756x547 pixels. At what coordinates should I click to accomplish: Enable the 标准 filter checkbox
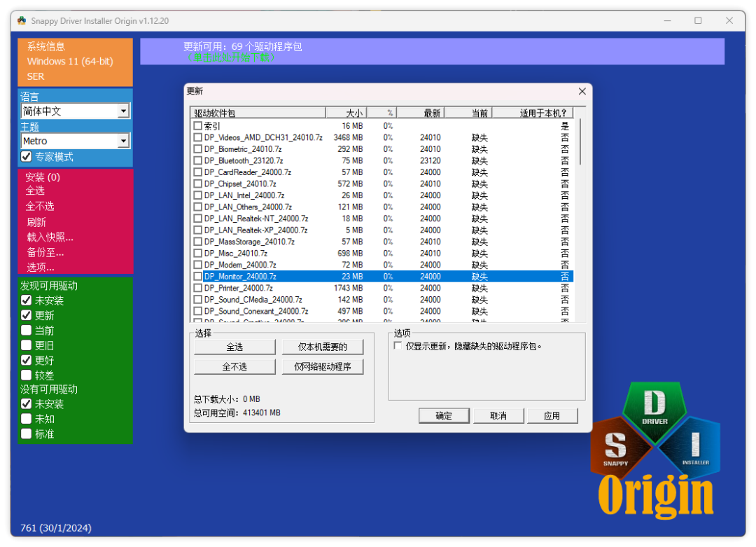pyautogui.click(x=27, y=434)
